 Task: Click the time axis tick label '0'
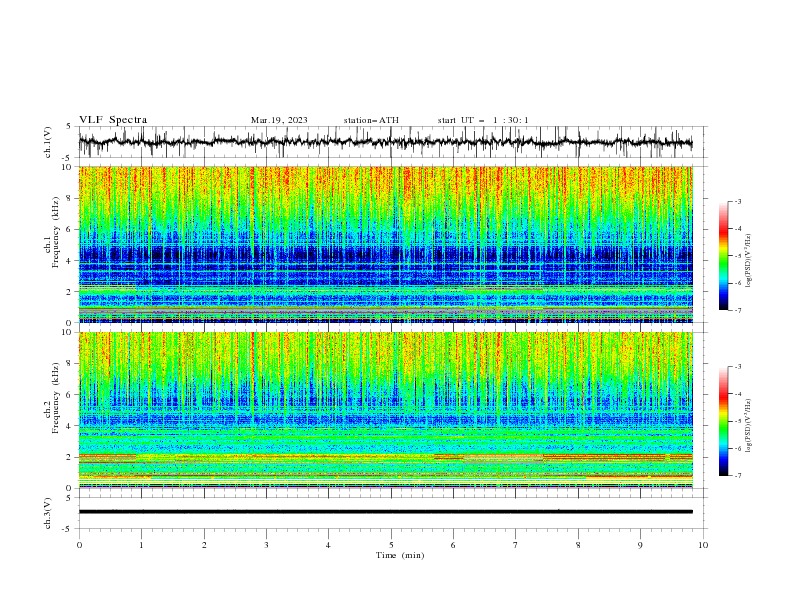(x=79, y=545)
